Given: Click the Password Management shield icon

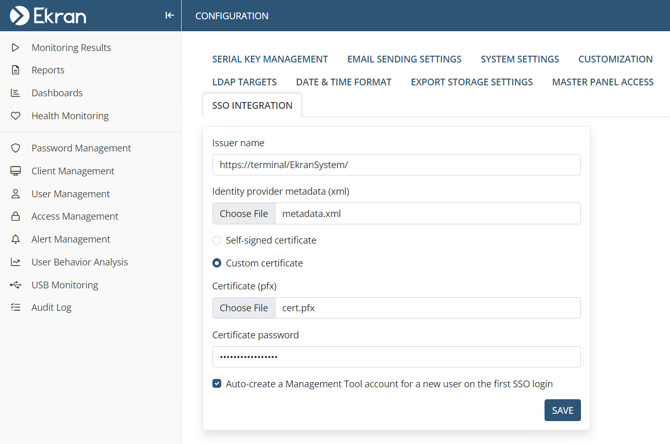Looking at the screenshot, I should 15,148.
